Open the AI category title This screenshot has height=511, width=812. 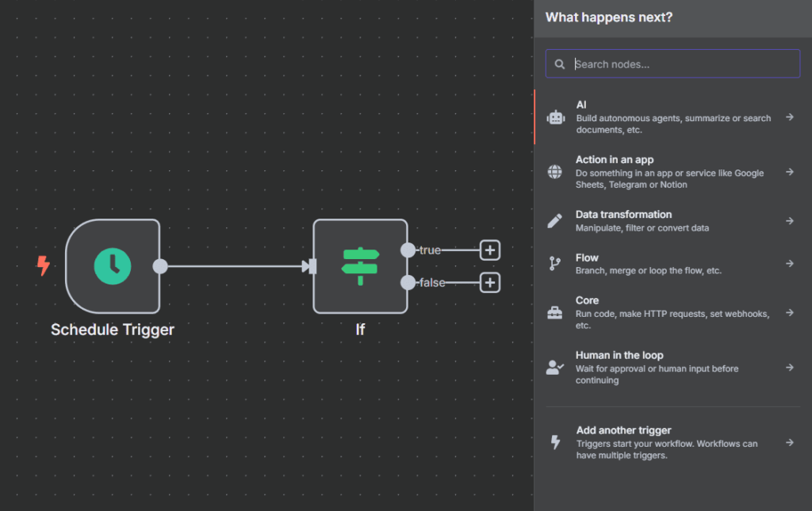pyautogui.click(x=581, y=105)
